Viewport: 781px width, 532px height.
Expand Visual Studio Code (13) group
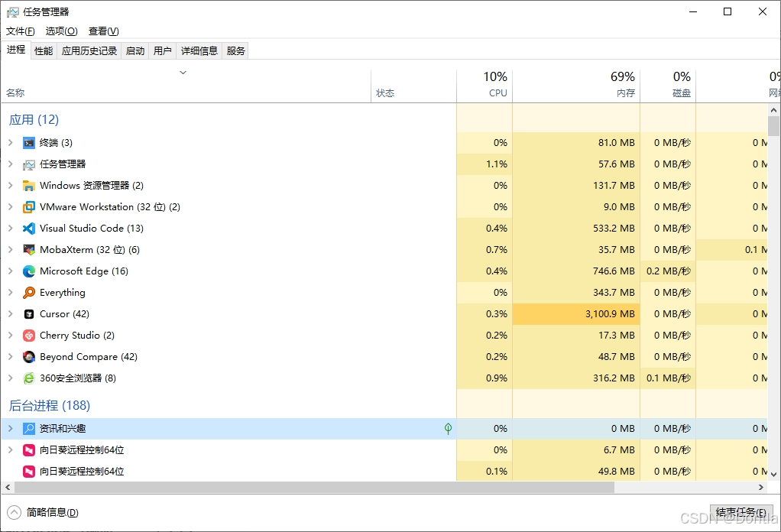11,229
